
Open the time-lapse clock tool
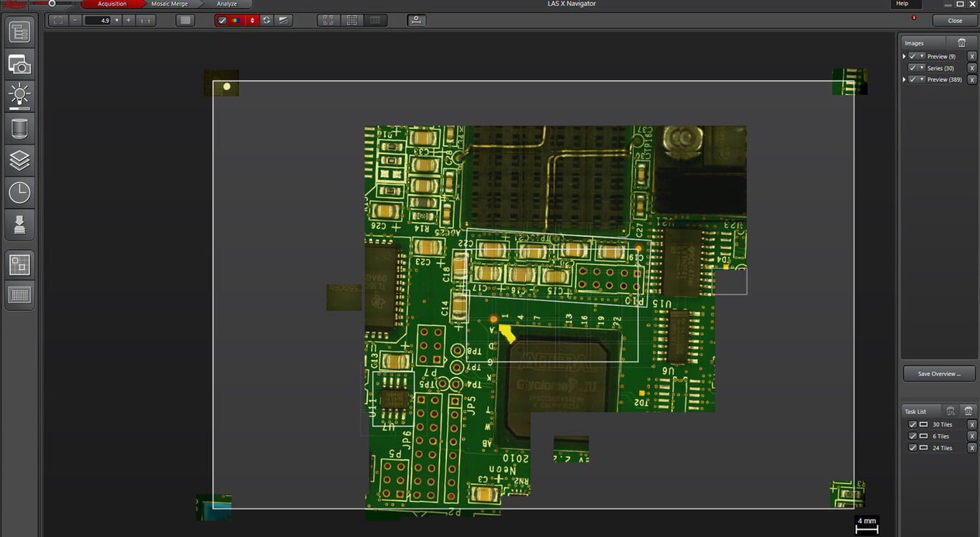click(19, 192)
